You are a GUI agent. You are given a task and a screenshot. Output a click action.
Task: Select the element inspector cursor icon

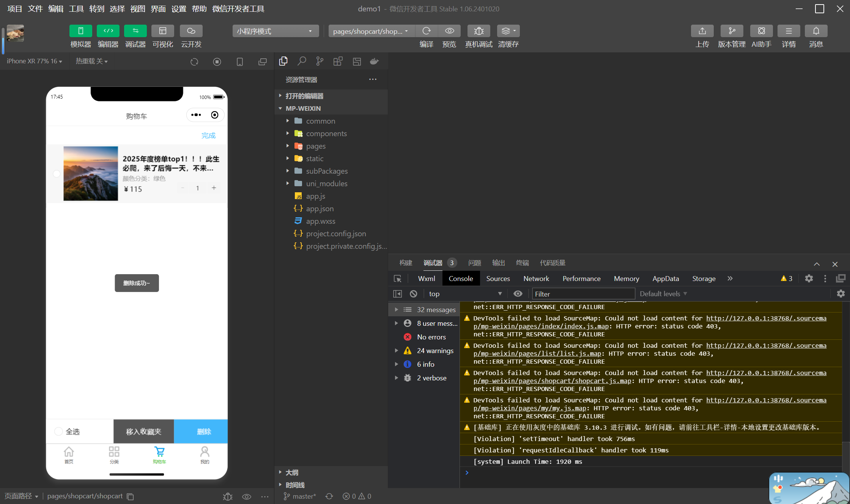click(398, 279)
